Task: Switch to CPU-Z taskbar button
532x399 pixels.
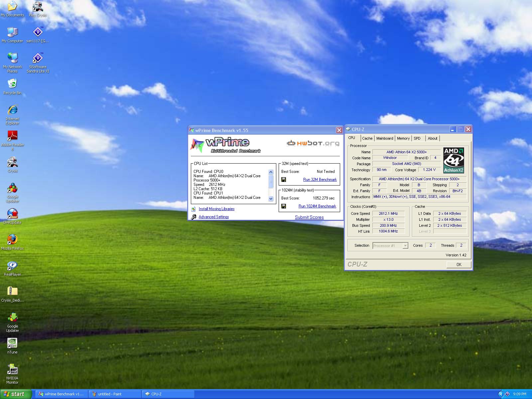Action: [168, 394]
